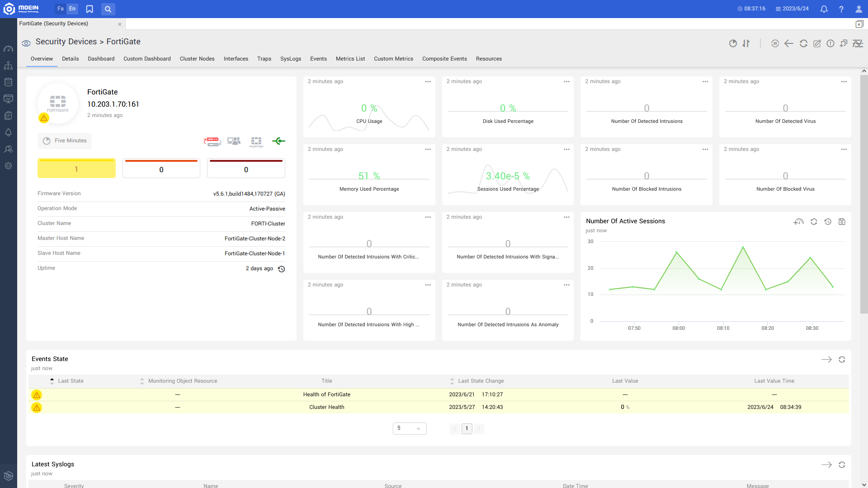Open the notifications bell in top bar

824,9
